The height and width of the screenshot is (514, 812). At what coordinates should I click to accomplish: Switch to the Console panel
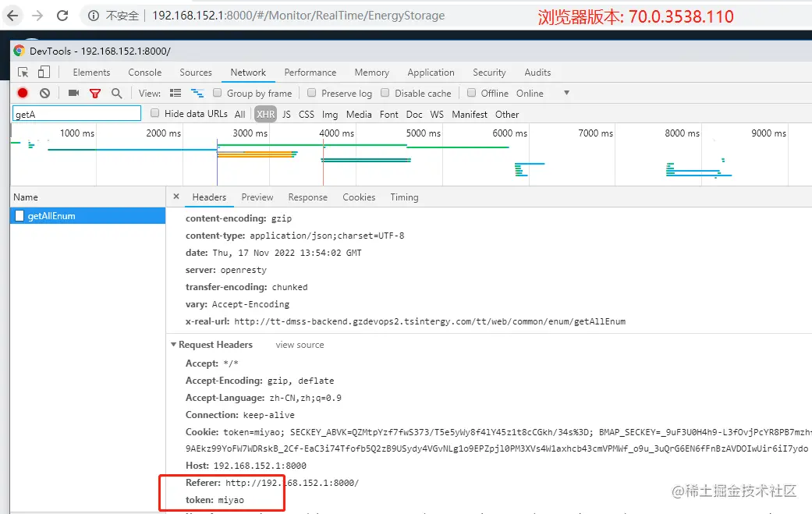click(144, 72)
